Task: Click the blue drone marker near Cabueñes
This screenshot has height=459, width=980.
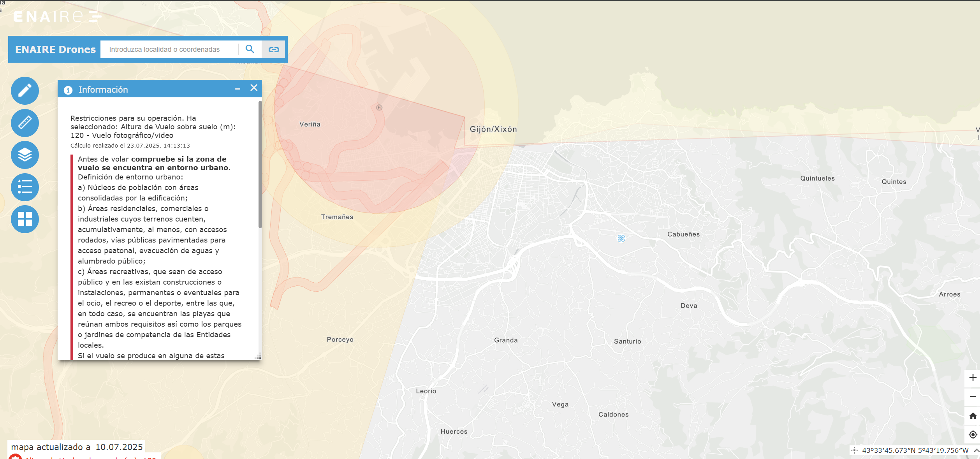Action: click(x=621, y=238)
